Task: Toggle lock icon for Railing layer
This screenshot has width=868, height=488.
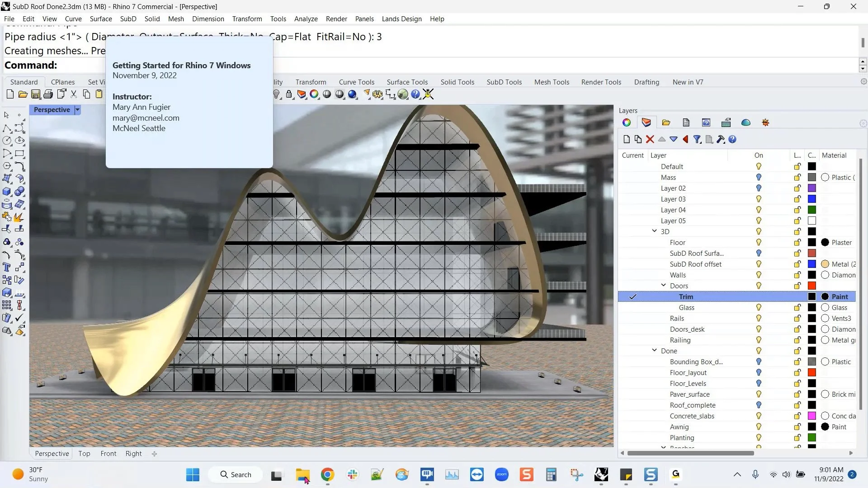Action: pyautogui.click(x=797, y=340)
